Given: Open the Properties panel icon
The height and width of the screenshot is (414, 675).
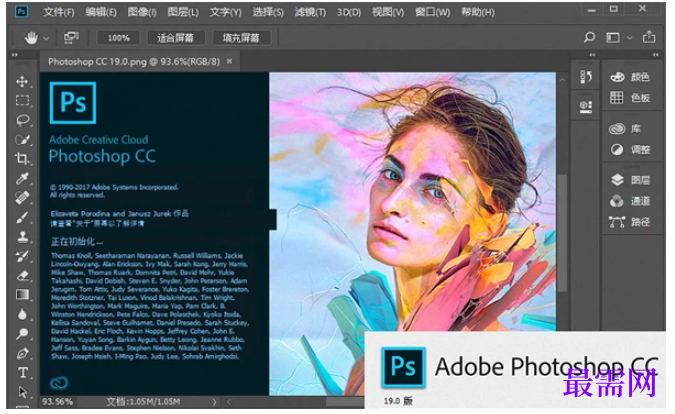Looking at the screenshot, I should pos(586,106).
